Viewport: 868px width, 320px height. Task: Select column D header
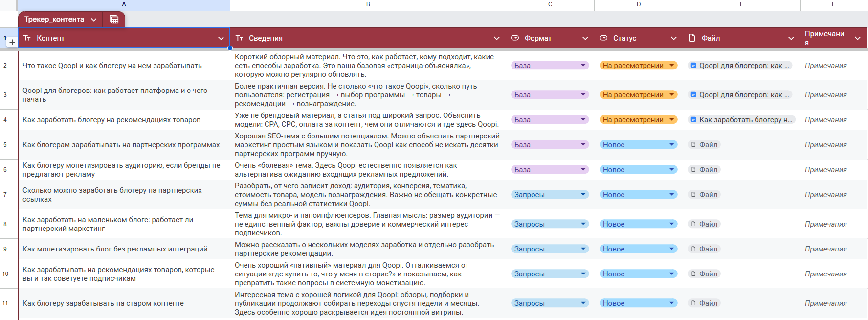point(639,4)
